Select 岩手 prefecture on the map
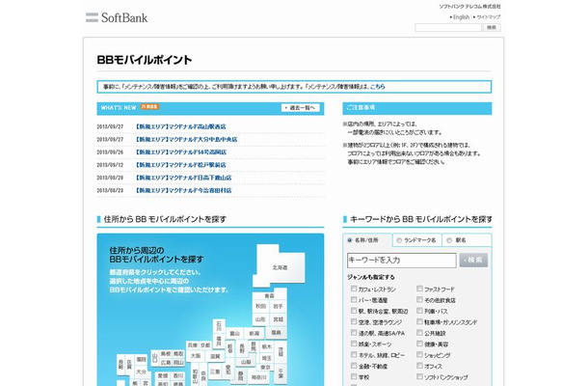 [x=278, y=307]
